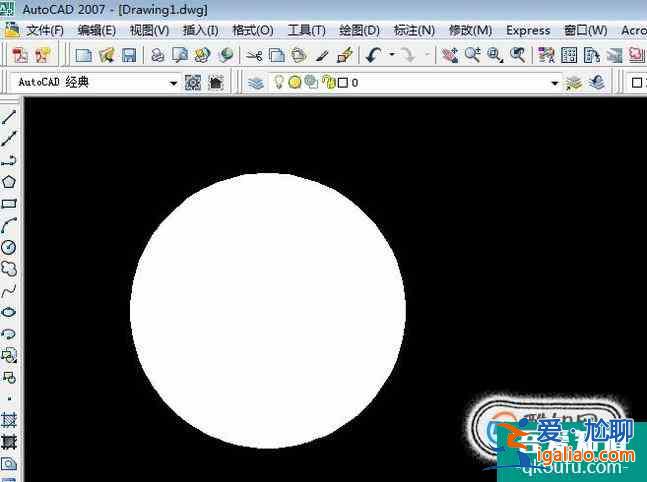Toggle layer 0 lock padlock icon
This screenshot has height=482, width=647.
click(x=328, y=83)
